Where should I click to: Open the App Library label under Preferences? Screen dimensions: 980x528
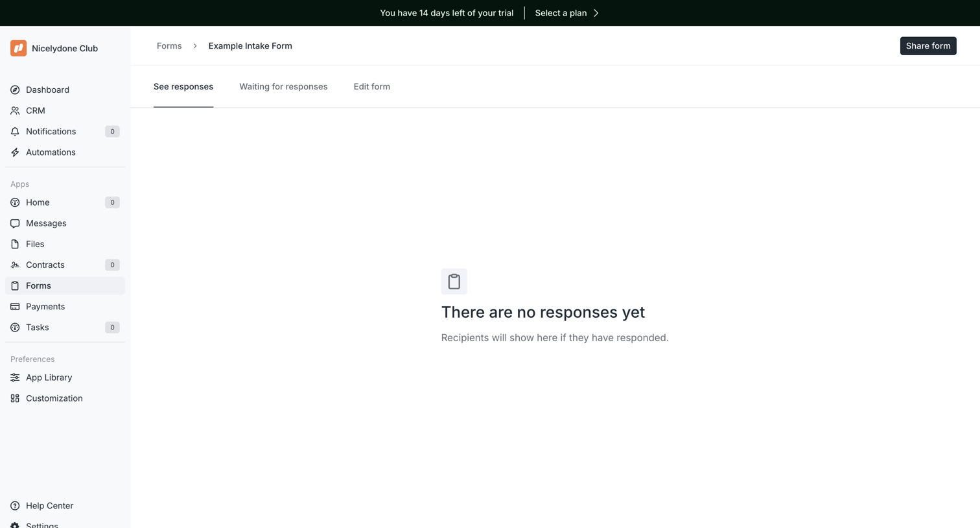tap(49, 378)
